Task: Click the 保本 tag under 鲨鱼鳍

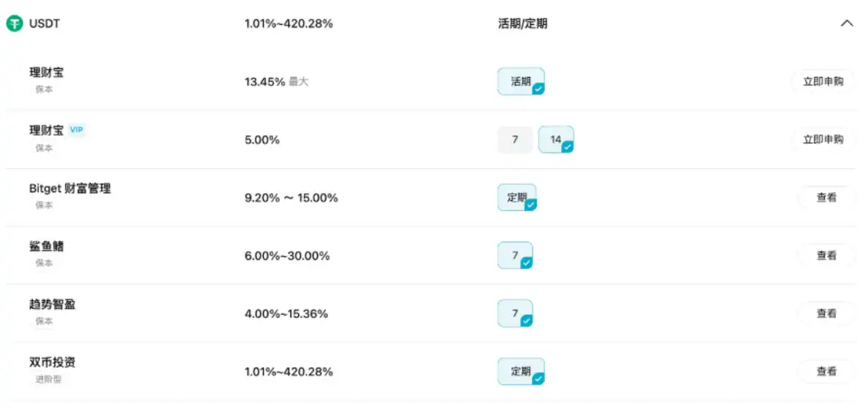Action: click(44, 263)
